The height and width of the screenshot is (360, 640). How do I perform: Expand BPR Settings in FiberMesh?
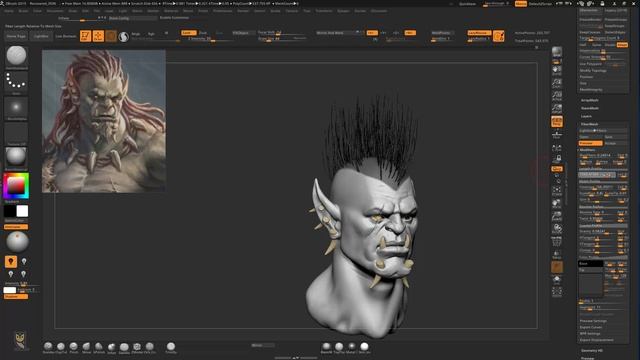(590, 333)
